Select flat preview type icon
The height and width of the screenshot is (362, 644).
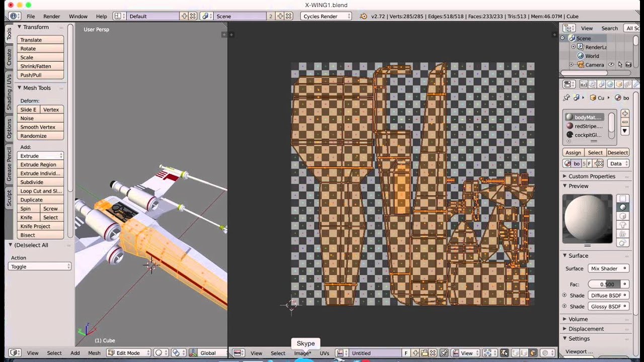623,199
